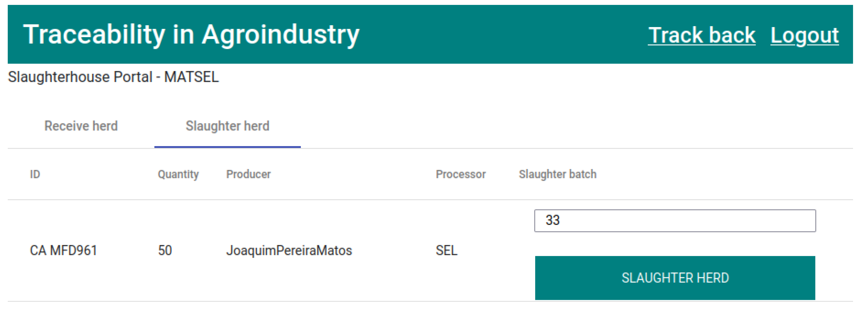Click the Producer column header
The height and width of the screenshot is (313, 868).
coord(248,174)
